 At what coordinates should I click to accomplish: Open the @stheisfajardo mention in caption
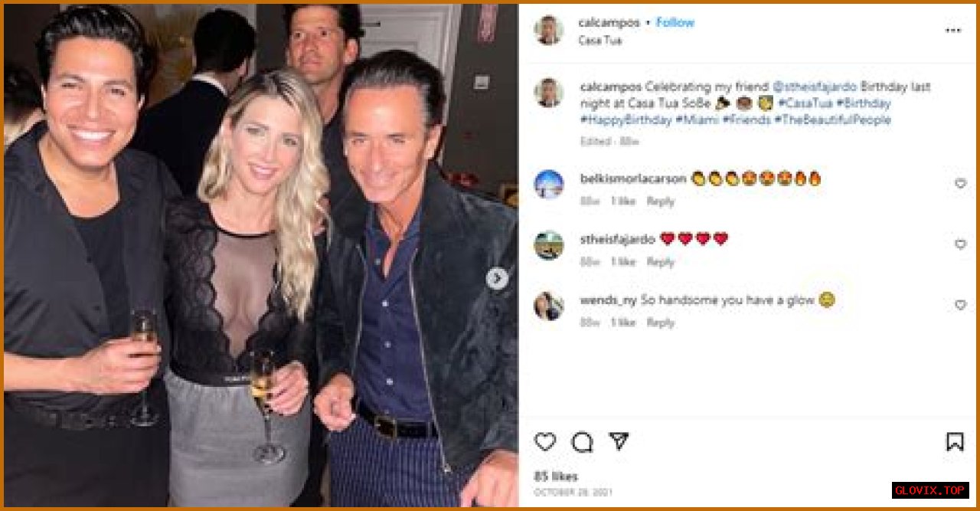815,87
